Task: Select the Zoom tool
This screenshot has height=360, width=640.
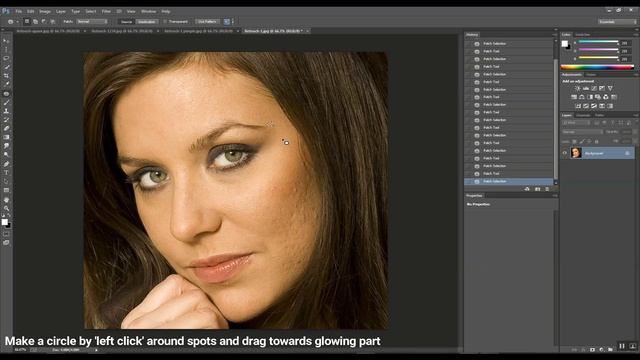Action: point(6,208)
